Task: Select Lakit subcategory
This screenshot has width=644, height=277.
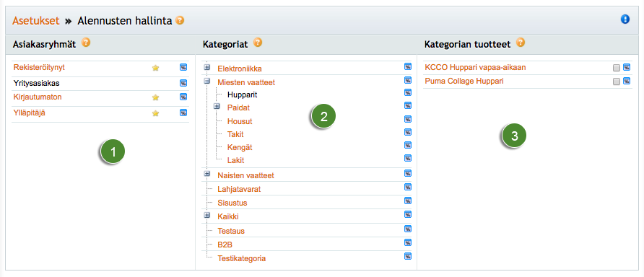Action: coord(236,160)
